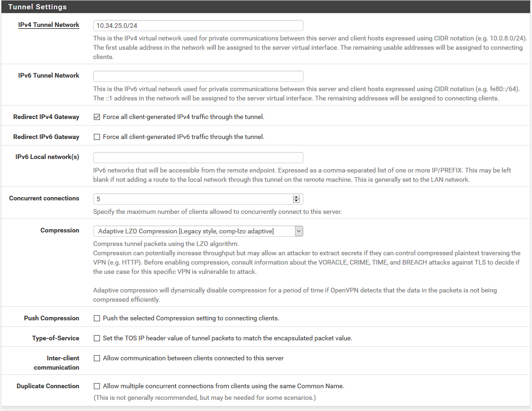Check the Duplicate Connection checkbox
Image resolution: width=532 pixels, height=411 pixels.
coord(97,386)
